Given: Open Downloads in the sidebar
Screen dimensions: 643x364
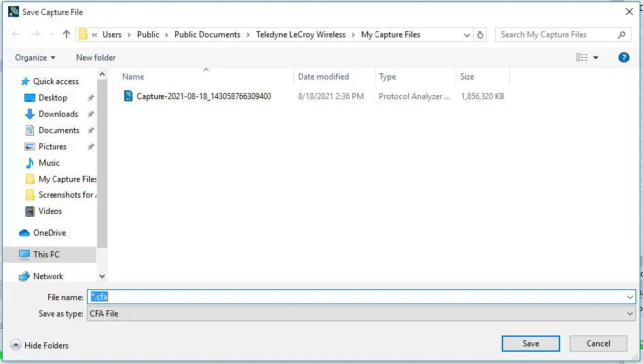Looking at the screenshot, I should point(58,114).
